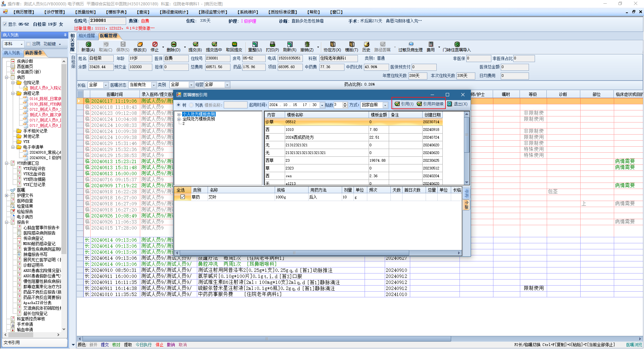This screenshot has height=349, width=644.
Task: Click the 刷新(R) refresh icon
Action: tap(290, 45)
